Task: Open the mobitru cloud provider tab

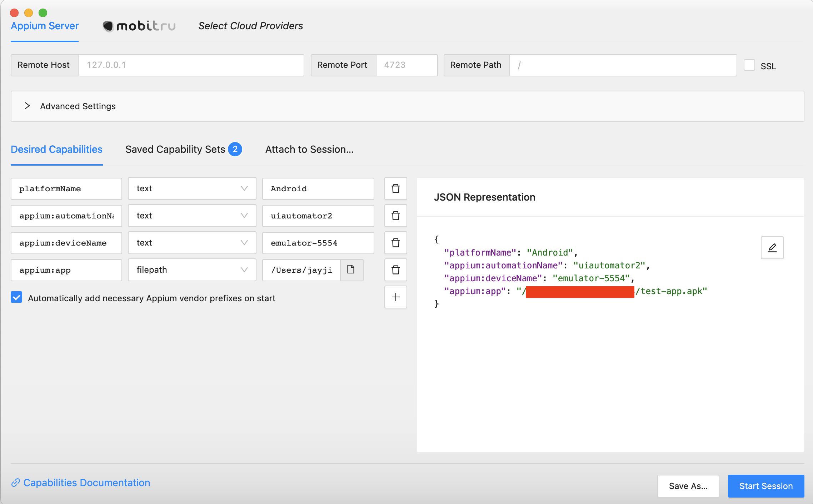Action: tap(139, 26)
